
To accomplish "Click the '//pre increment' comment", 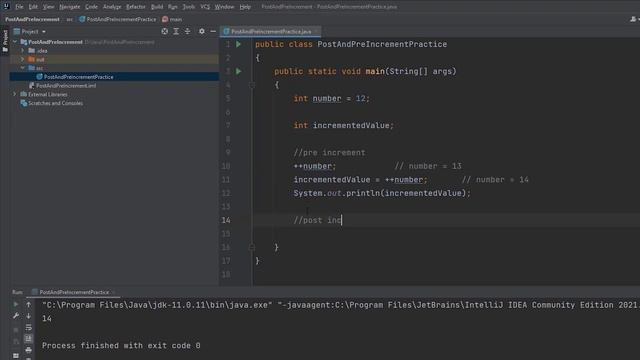I will pos(329,153).
